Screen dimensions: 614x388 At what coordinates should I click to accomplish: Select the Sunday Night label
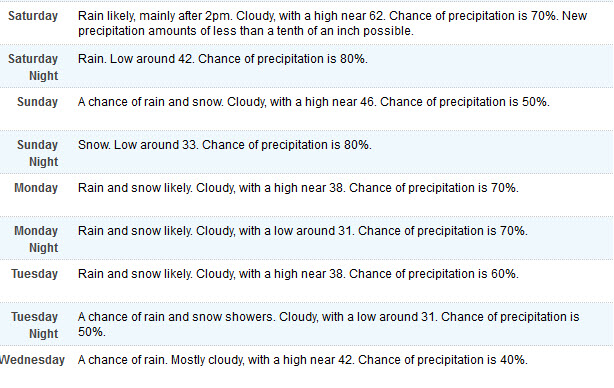tap(37, 153)
